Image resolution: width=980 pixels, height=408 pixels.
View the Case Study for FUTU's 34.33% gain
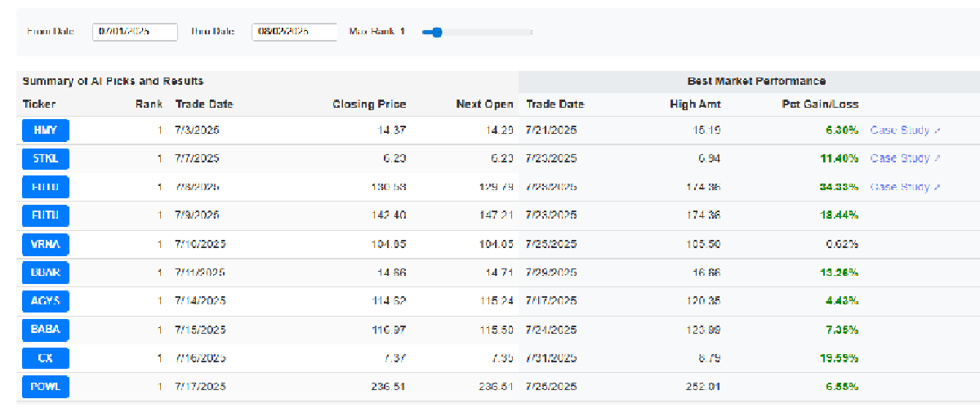click(900, 187)
